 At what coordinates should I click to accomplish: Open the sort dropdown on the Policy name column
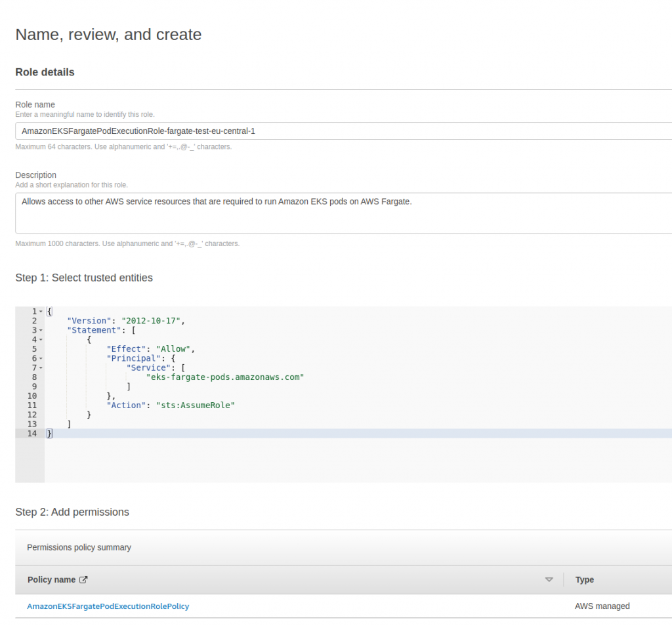coord(549,579)
